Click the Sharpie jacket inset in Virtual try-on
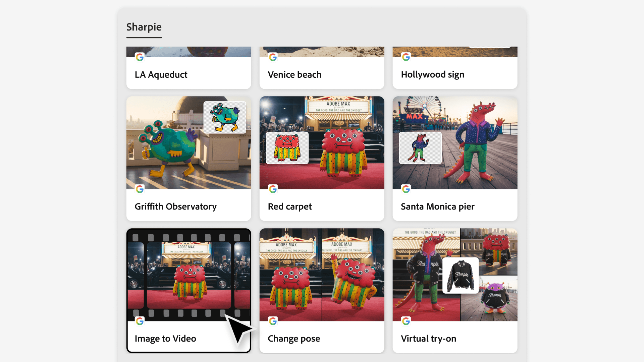This screenshot has width=644, height=362. coord(461,276)
